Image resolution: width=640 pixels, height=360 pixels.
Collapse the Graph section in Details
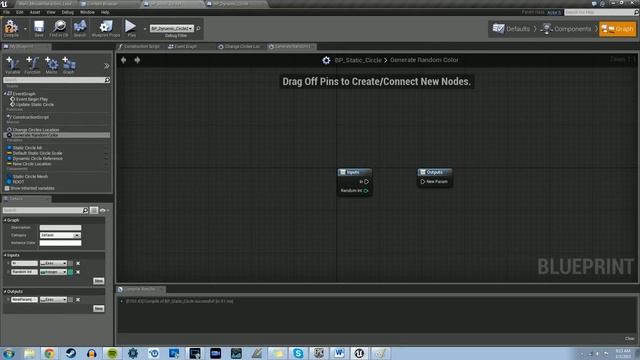(x=5, y=220)
